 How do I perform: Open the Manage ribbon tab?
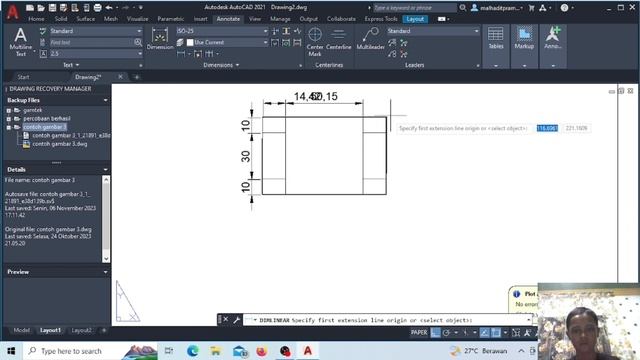click(x=280, y=19)
